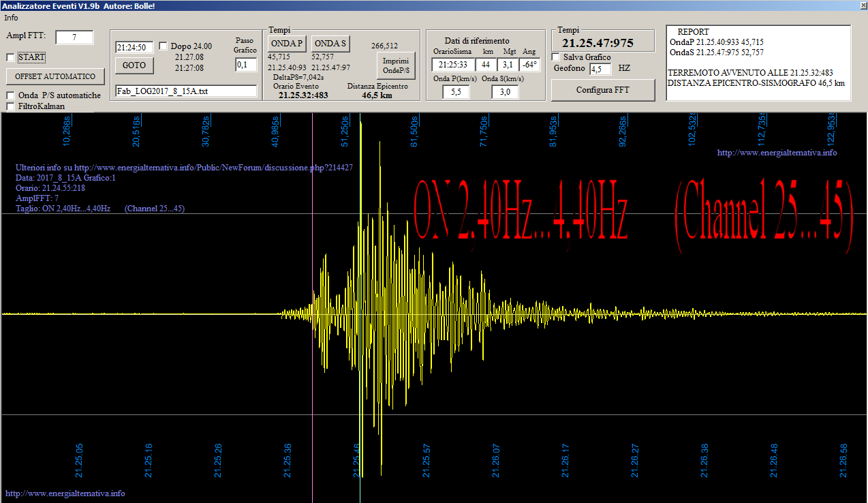Image resolution: width=868 pixels, height=503 pixels.
Task: Open Configura FFT
Action: click(603, 90)
